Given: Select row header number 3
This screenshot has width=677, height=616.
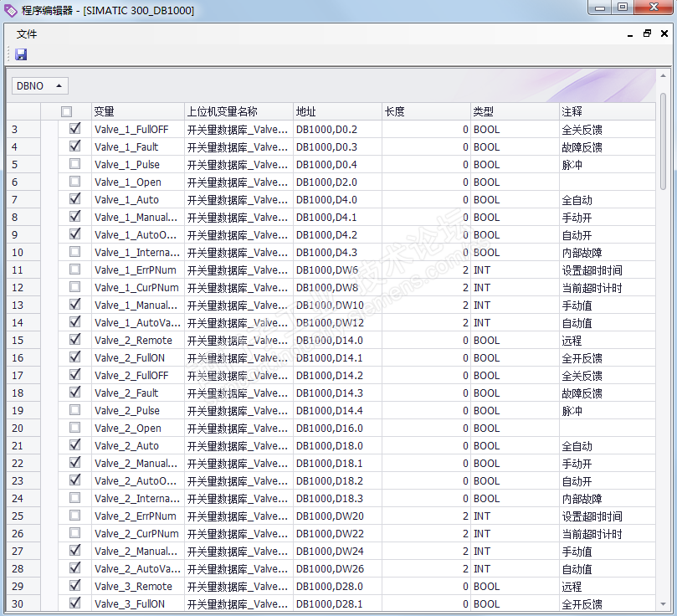Looking at the screenshot, I should coord(23,129).
